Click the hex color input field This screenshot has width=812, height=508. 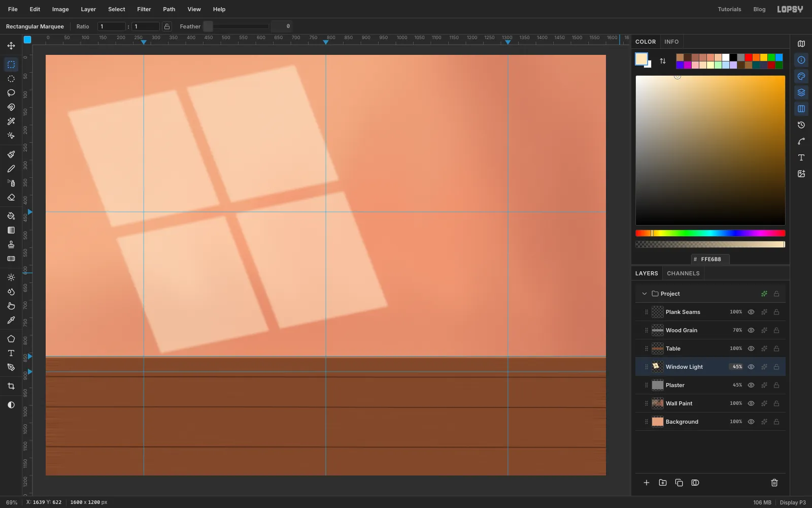tap(710, 259)
